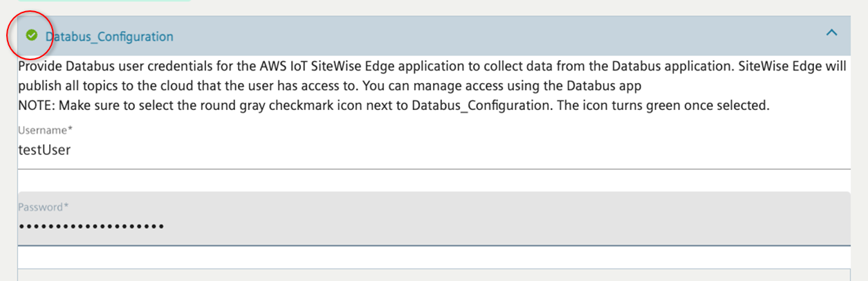Click the blue underline of the Password field

(x=415, y=245)
